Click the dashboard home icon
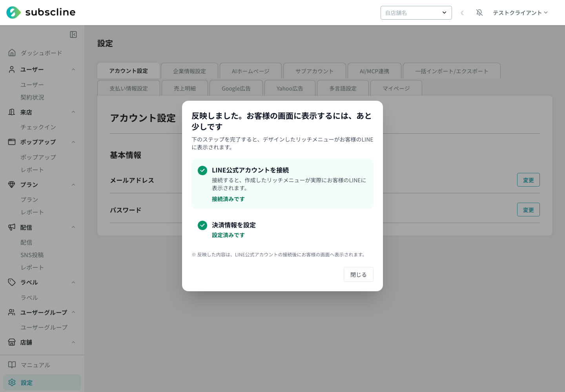565x392 pixels. click(x=12, y=53)
